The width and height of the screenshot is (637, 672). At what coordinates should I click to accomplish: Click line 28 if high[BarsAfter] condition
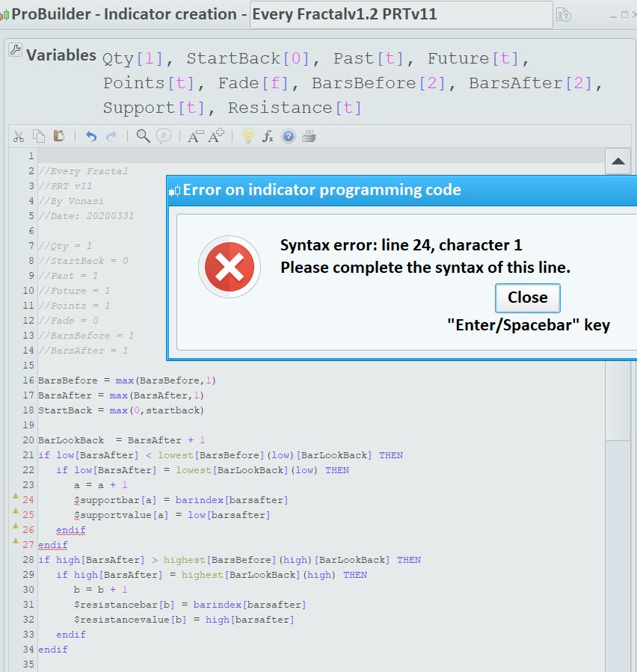(230, 560)
